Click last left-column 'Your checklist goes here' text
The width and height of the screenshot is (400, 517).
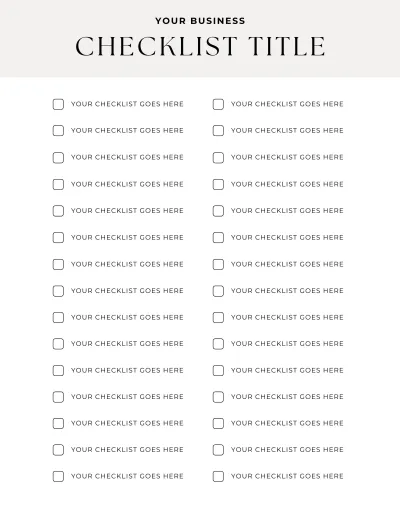click(127, 476)
